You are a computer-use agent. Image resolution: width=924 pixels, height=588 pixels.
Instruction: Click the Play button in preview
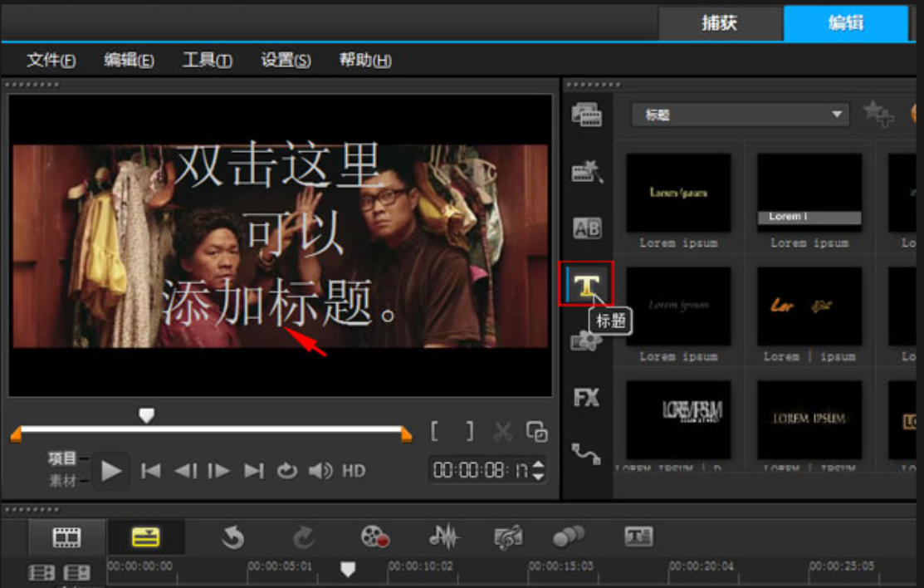[110, 471]
